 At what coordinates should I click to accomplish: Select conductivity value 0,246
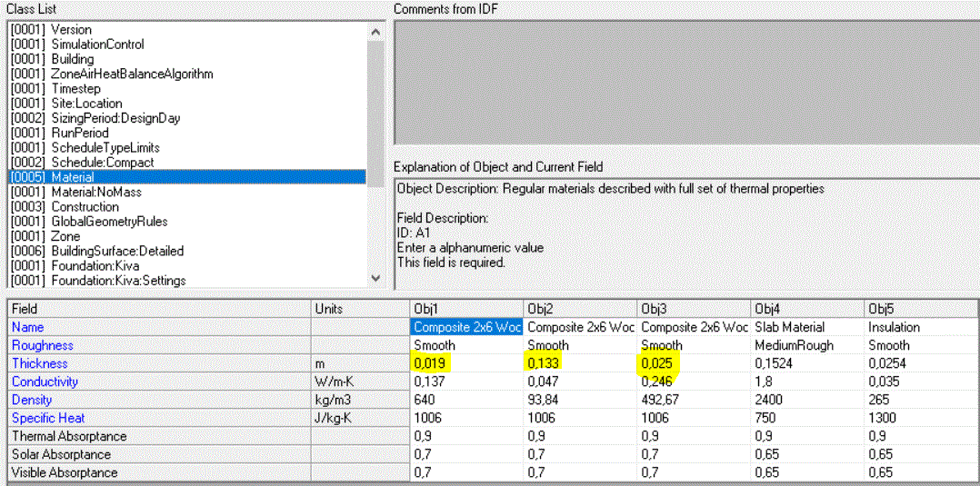coord(694,382)
